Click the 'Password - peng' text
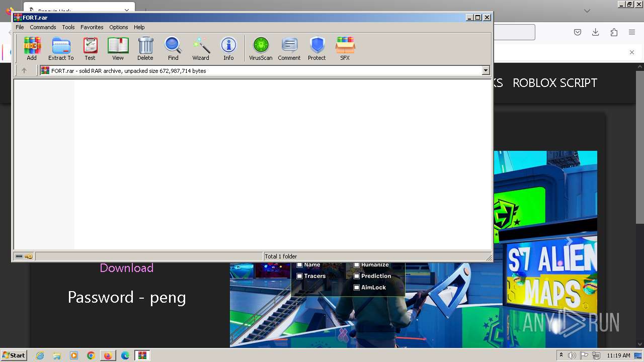 point(127,297)
